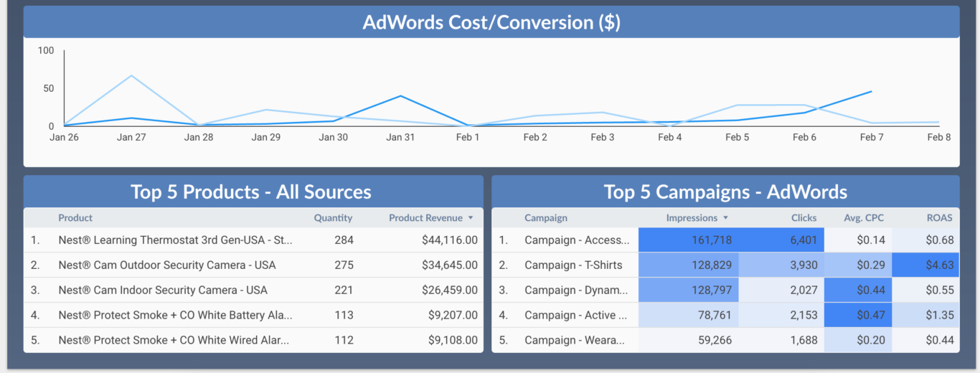Select Nest Cam Outdoor Security Camera row

pyautogui.click(x=253, y=265)
